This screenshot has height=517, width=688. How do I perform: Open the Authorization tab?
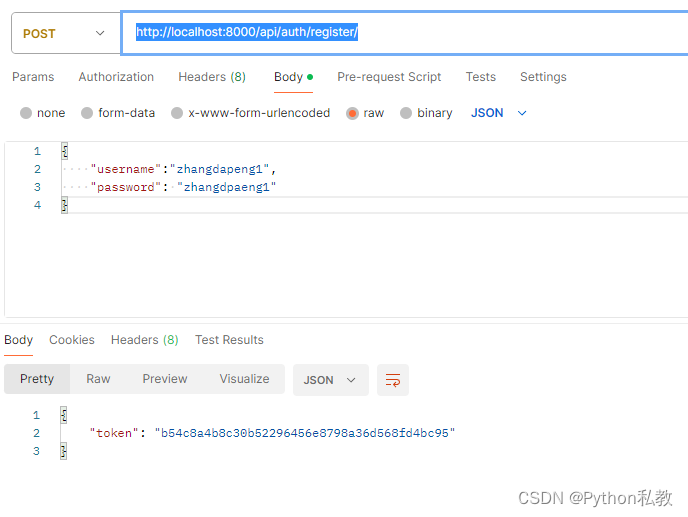116,77
